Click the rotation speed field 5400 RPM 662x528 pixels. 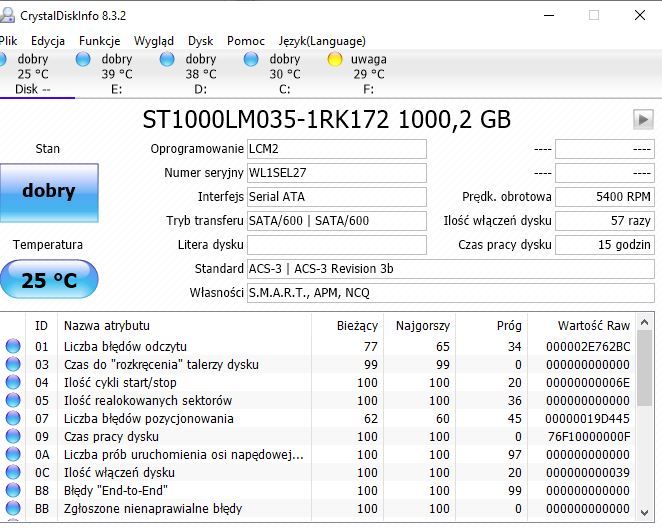point(605,197)
